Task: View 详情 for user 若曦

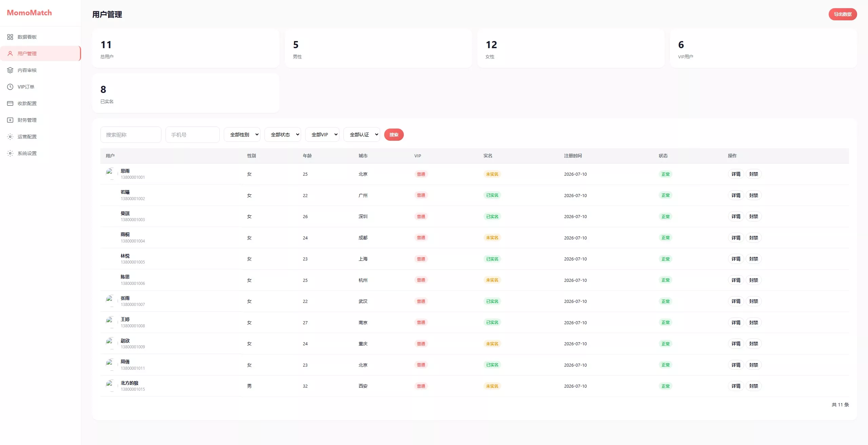Action: [736, 195]
